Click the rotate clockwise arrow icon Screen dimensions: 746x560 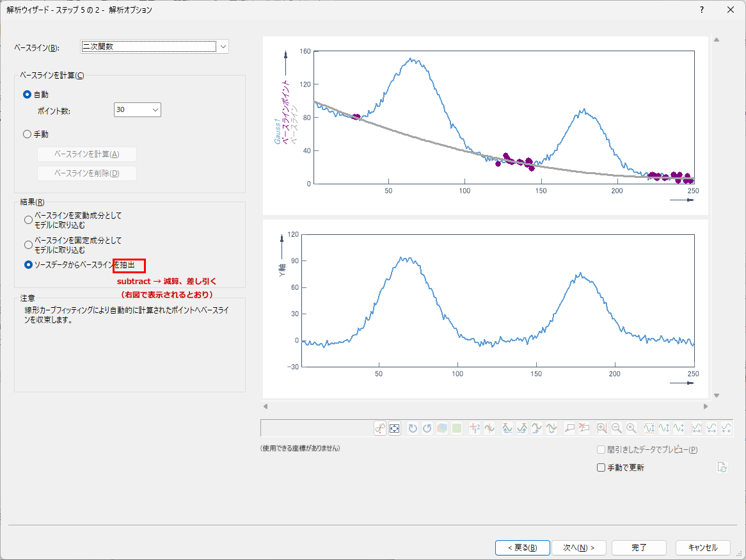click(413, 429)
